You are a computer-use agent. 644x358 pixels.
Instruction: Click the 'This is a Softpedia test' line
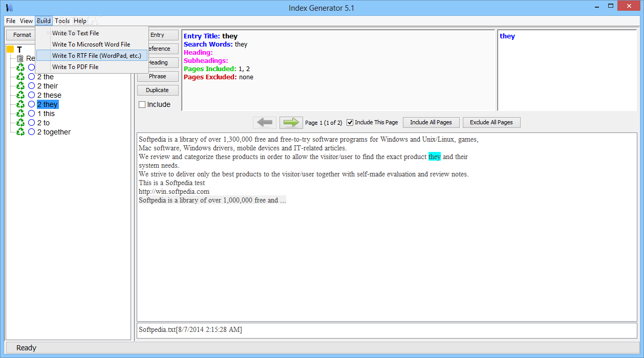[172, 183]
